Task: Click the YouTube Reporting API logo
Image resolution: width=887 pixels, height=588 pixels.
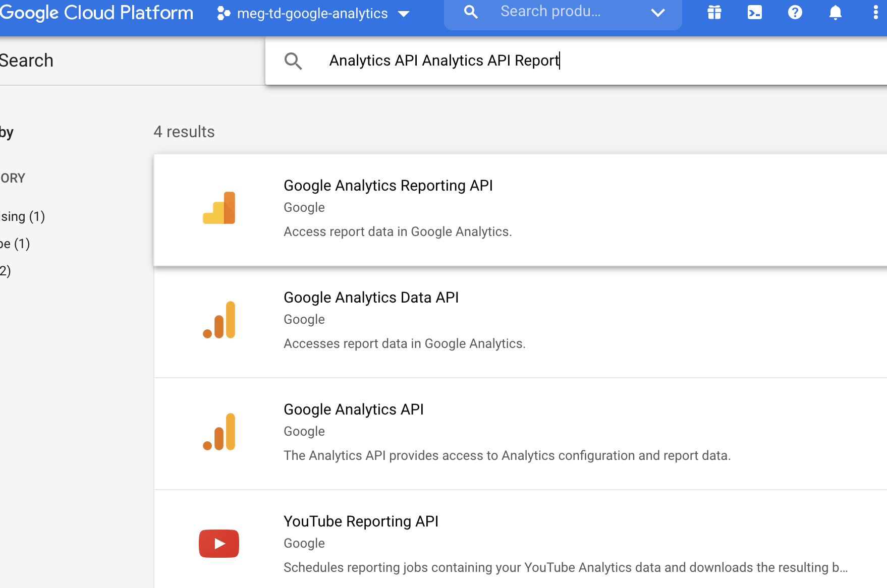Action: [x=219, y=543]
